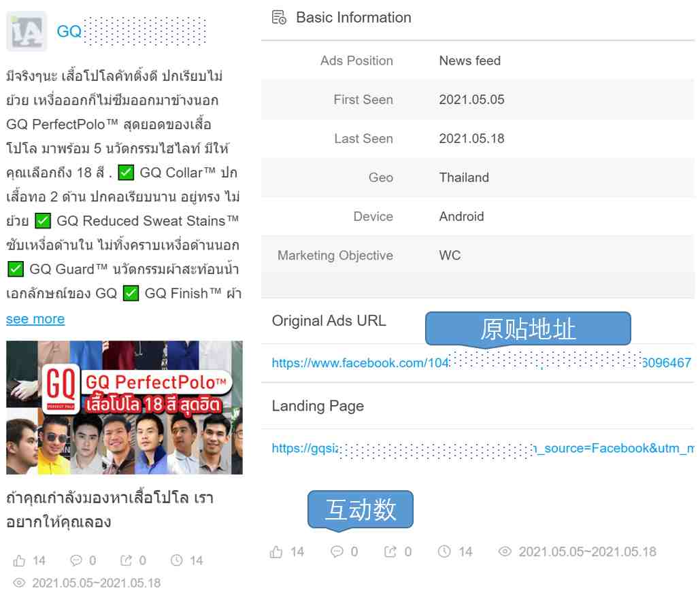
Task: Select the Thai headline below the ad image
Action: (110, 509)
